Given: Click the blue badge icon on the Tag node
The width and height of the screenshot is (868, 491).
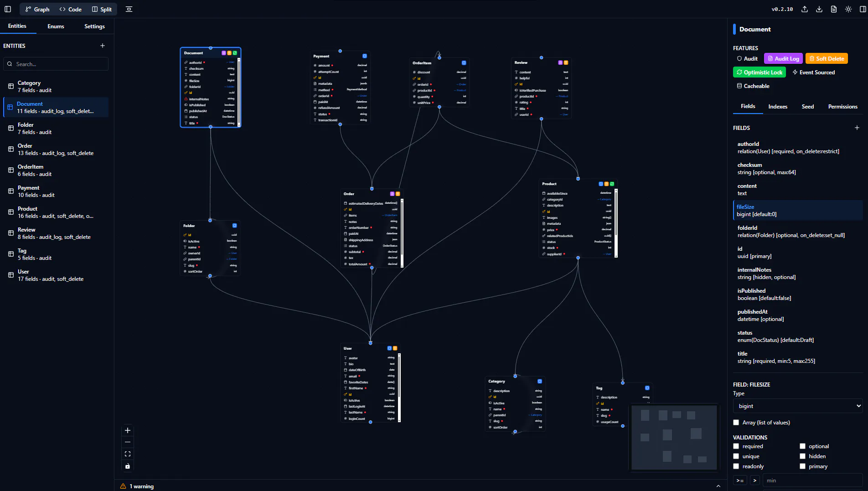Looking at the screenshot, I should 647,388.
